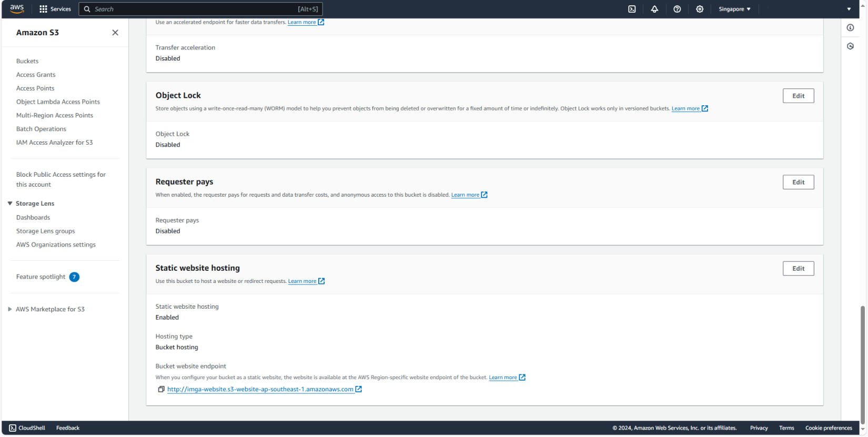Screen dimensions: 868x437
Task: Open CloudShell text in footer
Action: (32, 428)
